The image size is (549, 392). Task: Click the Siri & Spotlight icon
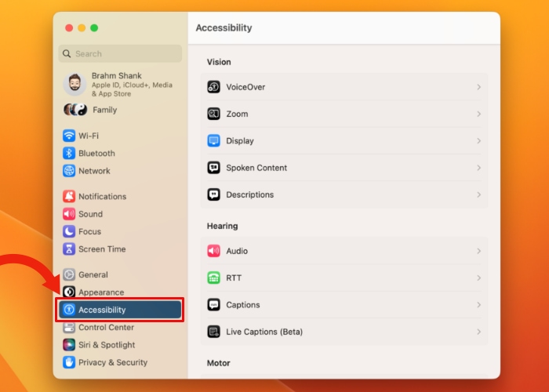(69, 345)
